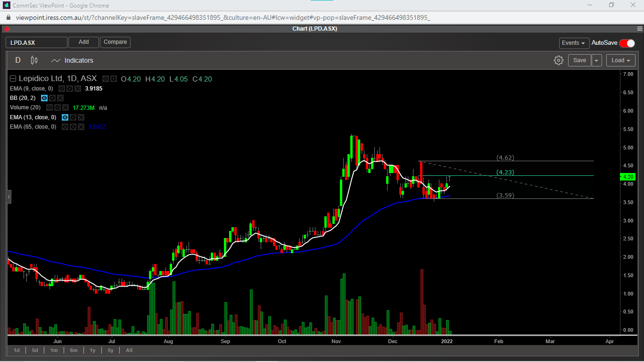The height and width of the screenshot is (362, 644).
Task: Open settings for Lepidico Ltd series
Action: (x=114, y=79)
